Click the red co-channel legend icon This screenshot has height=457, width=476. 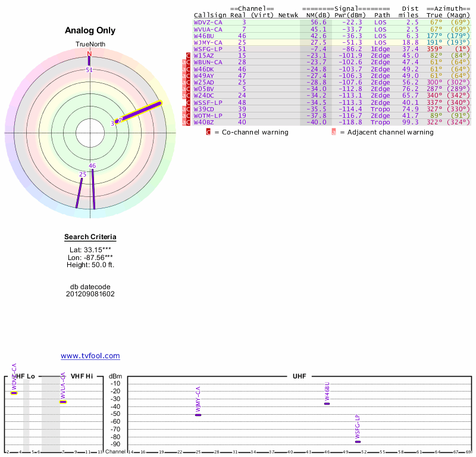[x=208, y=132]
